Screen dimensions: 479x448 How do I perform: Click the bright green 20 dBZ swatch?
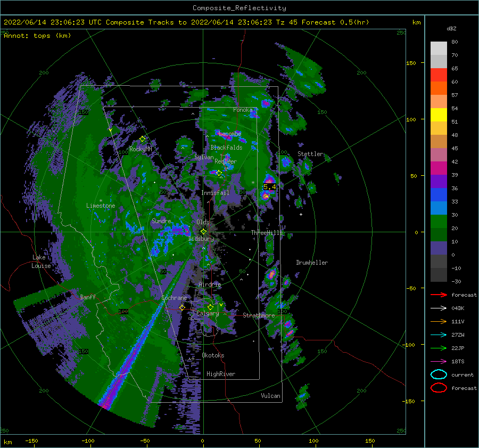(x=439, y=221)
